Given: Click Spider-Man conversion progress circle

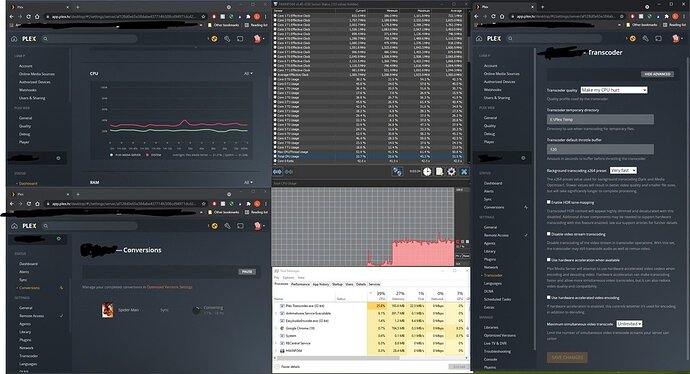Looking at the screenshot, I should [196, 310].
